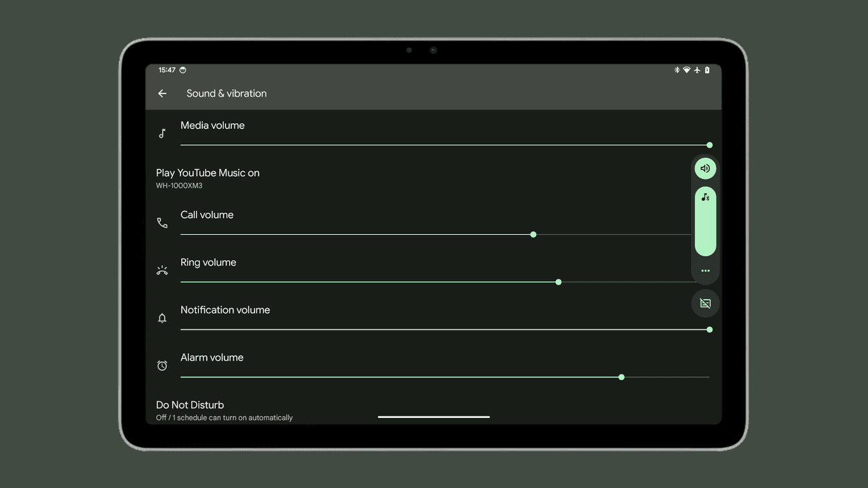
Task: Tap the battery icon in status bar
Action: [x=707, y=70]
